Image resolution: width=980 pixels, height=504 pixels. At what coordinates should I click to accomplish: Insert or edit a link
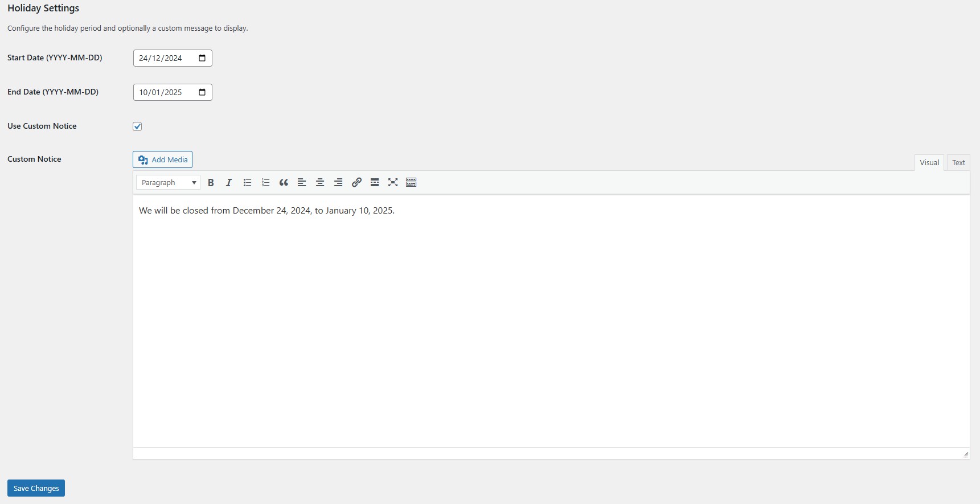click(356, 182)
